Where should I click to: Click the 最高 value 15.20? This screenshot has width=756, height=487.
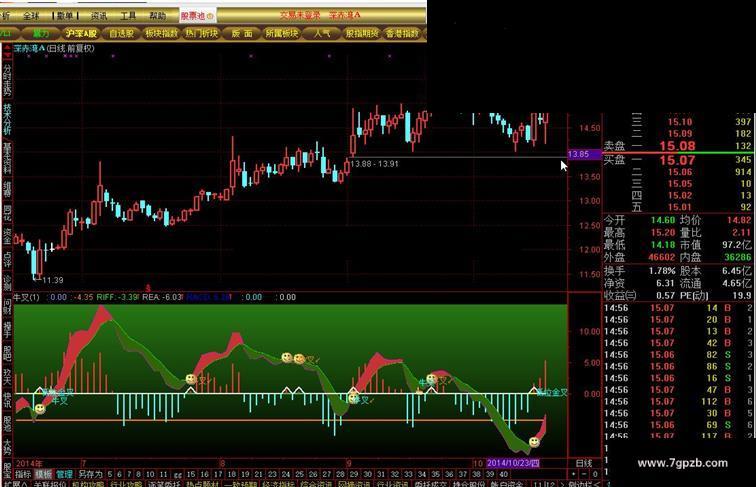[x=662, y=232]
